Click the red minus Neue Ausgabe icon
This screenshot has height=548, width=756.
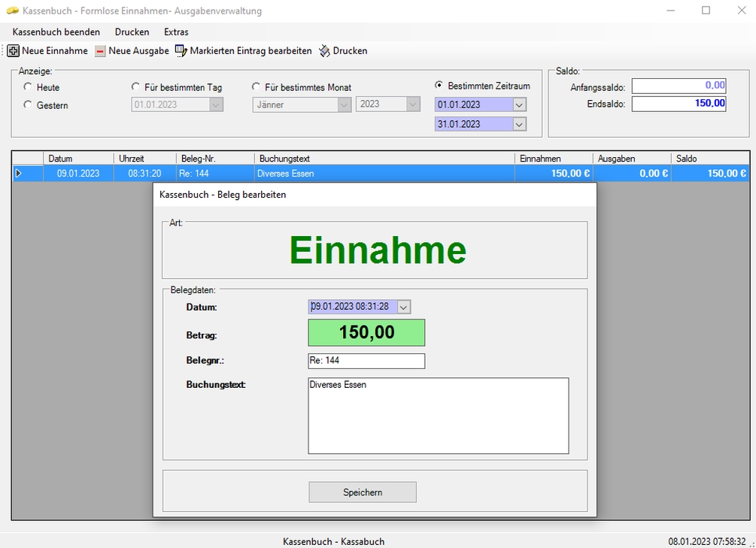[100, 51]
